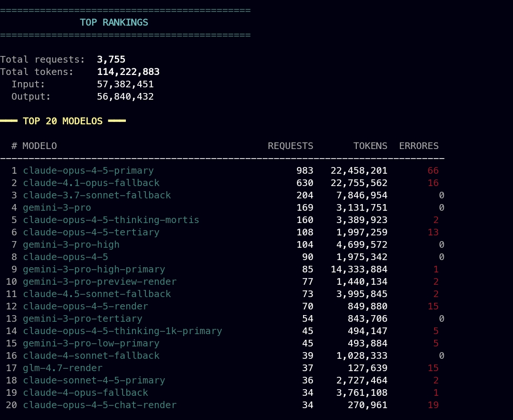Click the tokens value 270,961
The width and height of the screenshot is (513, 420).
point(367,405)
